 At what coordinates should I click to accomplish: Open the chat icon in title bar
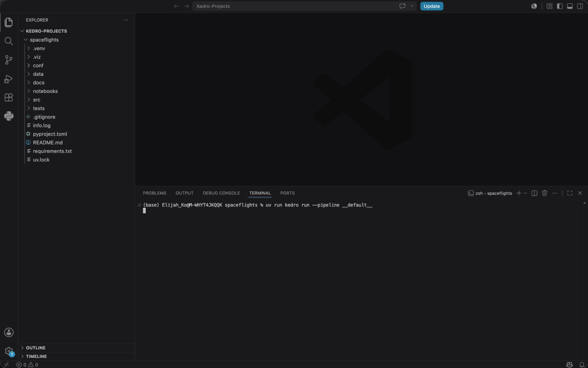[403, 6]
